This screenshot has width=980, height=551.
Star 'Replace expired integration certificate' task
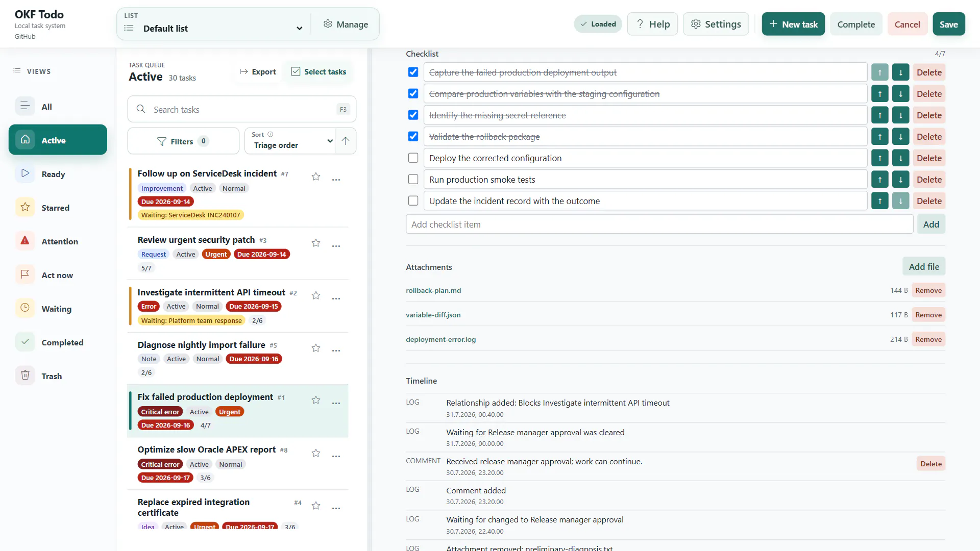[x=316, y=506]
